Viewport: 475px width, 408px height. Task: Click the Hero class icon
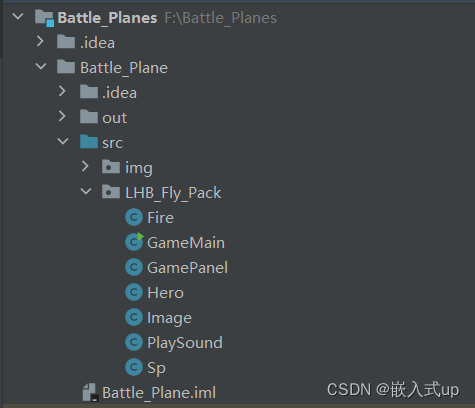(x=134, y=292)
